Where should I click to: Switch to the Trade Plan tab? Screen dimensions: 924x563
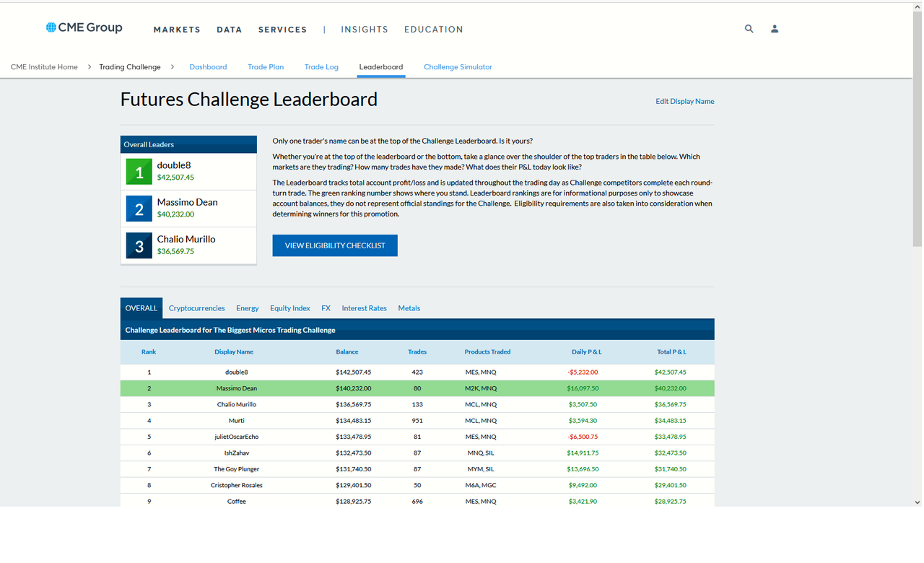pyautogui.click(x=266, y=67)
